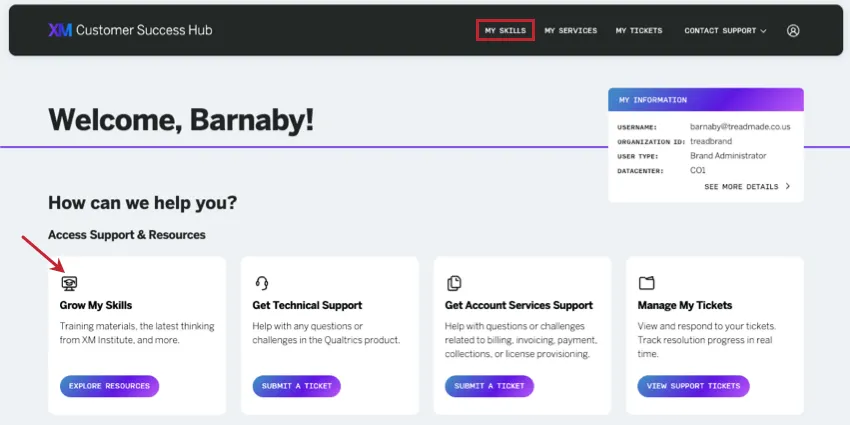
Task: Click the Grow My Skills card heading
Action: 96,305
